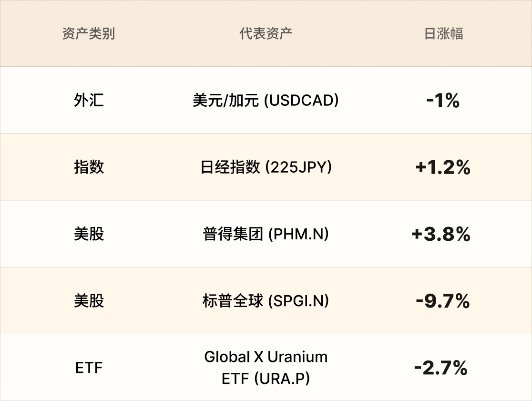This screenshot has height=401, width=532.
Task: Click the Global X Uranium name text
Action: [266, 357]
